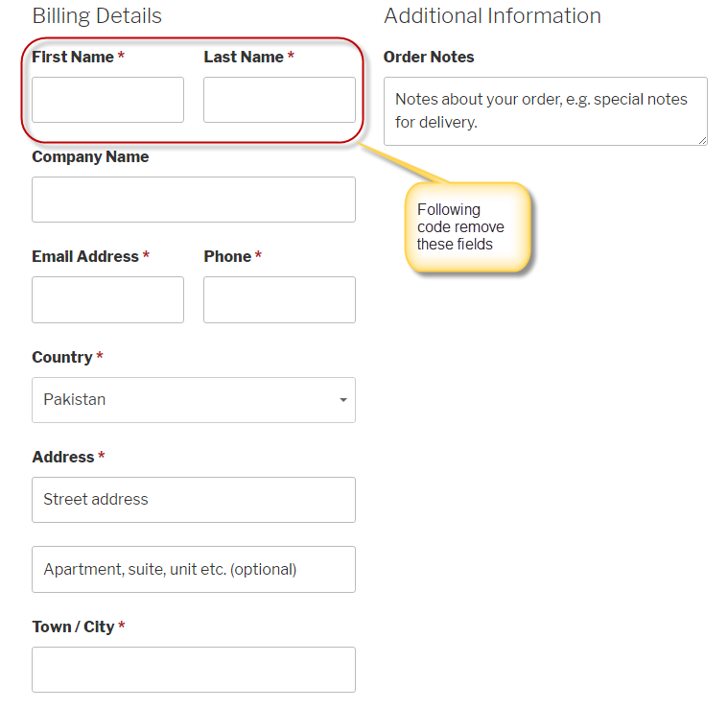Focus the Company Name text box
Viewport: 728px width, 709px height.
click(193, 200)
